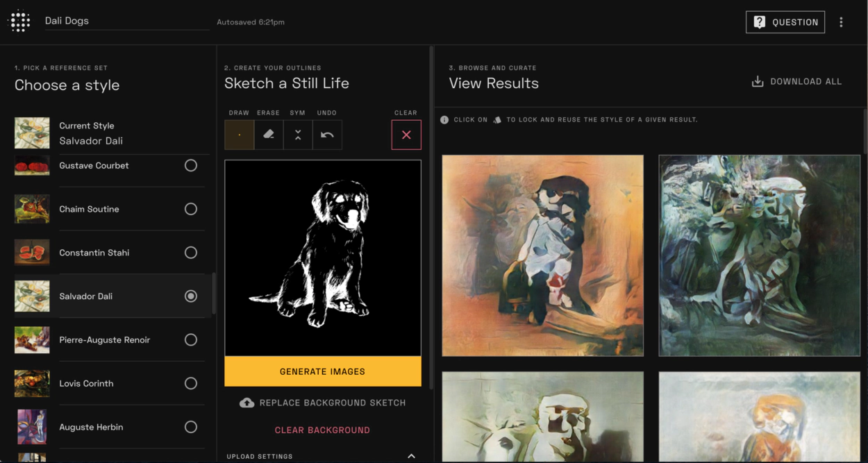This screenshot has height=463, width=868.
Task: Click the Generate Images button
Action: pos(322,371)
